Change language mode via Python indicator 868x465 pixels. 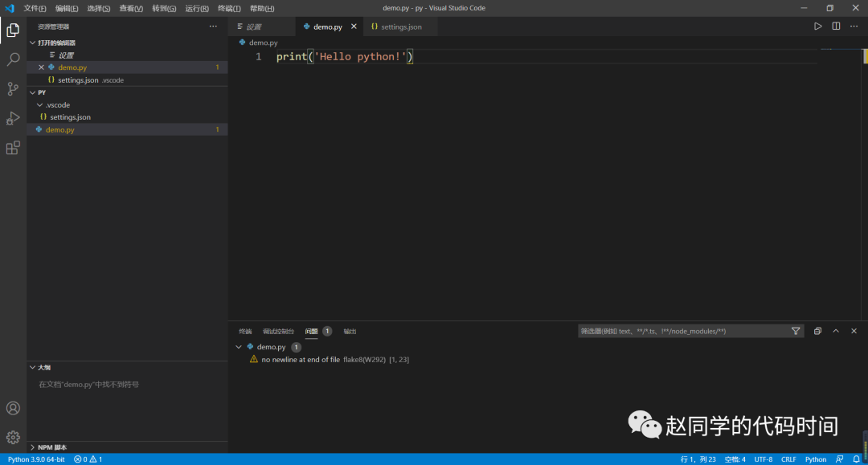(x=816, y=459)
